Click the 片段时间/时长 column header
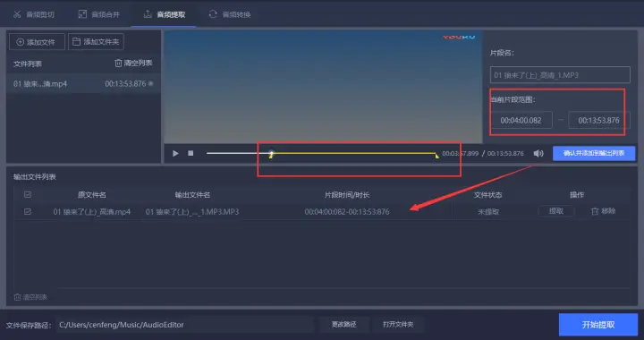644x340 pixels. (x=347, y=195)
